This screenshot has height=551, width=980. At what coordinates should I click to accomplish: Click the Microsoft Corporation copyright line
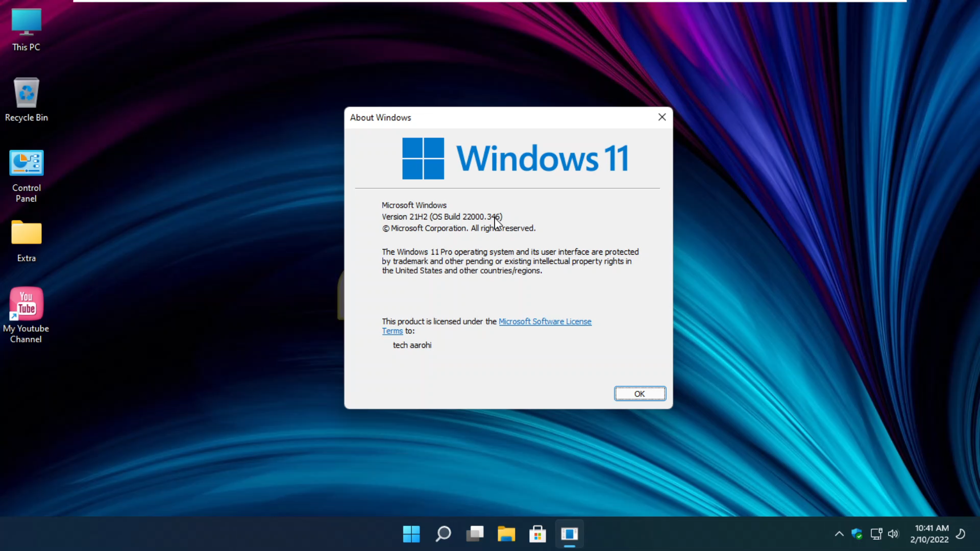(x=459, y=228)
